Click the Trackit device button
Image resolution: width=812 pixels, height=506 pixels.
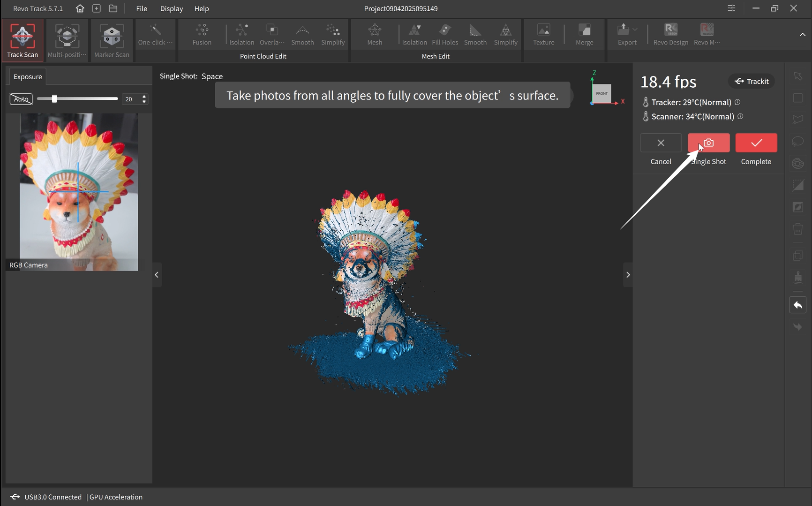[752, 81]
